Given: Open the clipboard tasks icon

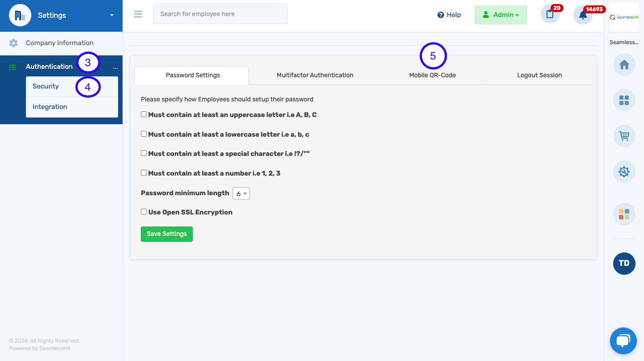Looking at the screenshot, I should tap(550, 14).
